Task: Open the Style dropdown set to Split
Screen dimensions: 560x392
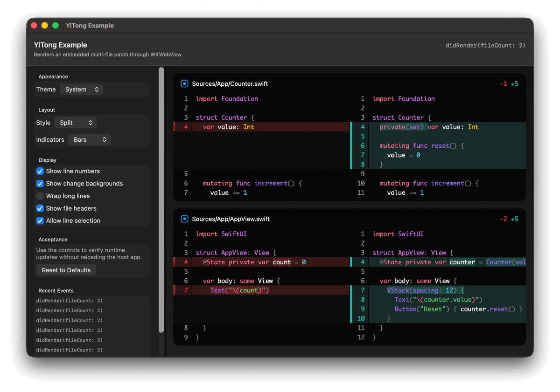Action: (x=76, y=123)
